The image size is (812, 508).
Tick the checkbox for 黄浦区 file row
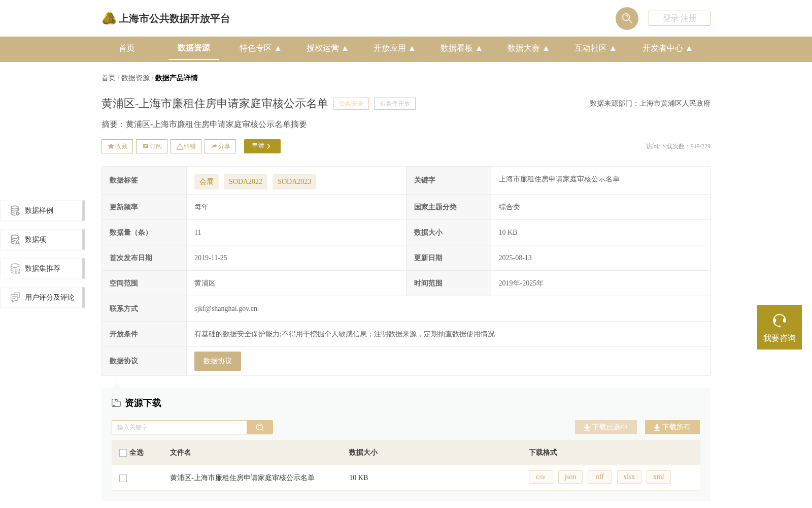123,478
